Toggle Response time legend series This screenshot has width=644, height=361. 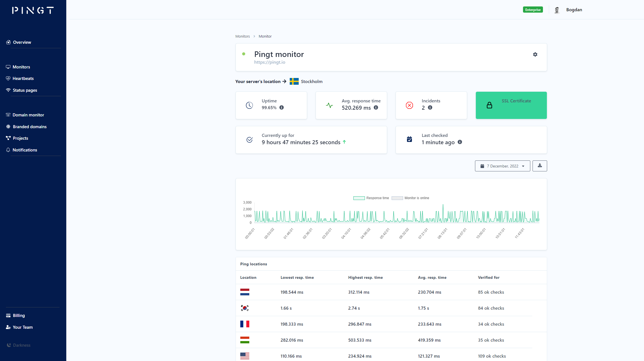coord(371,198)
